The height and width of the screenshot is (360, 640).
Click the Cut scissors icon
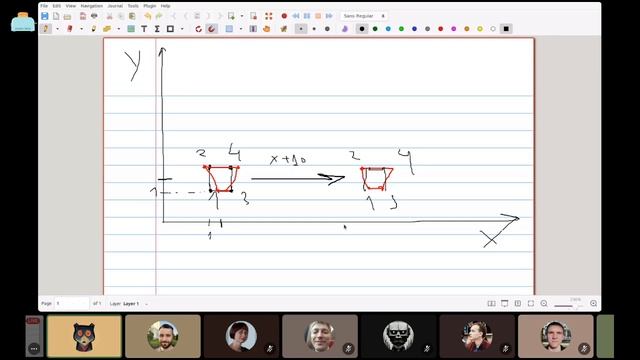coord(109,16)
